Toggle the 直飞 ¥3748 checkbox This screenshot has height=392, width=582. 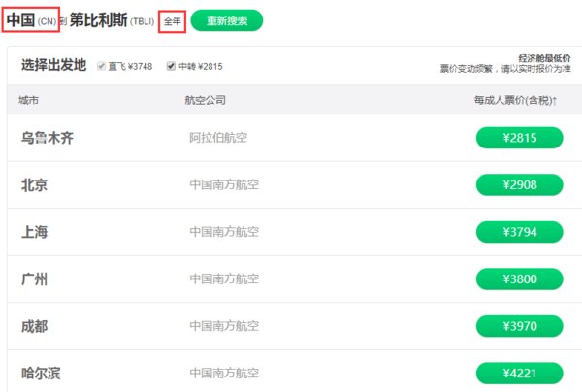(x=102, y=66)
